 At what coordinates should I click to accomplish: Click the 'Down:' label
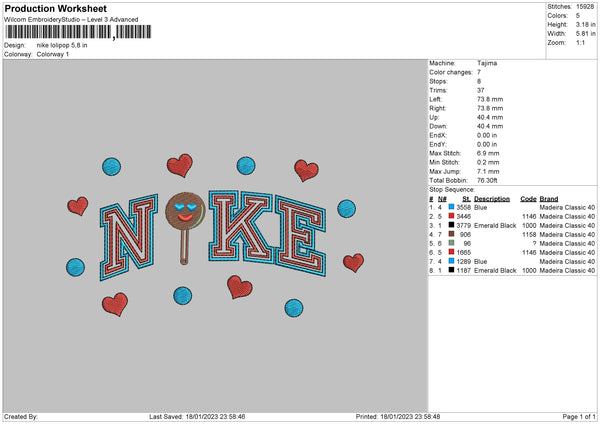(438, 126)
